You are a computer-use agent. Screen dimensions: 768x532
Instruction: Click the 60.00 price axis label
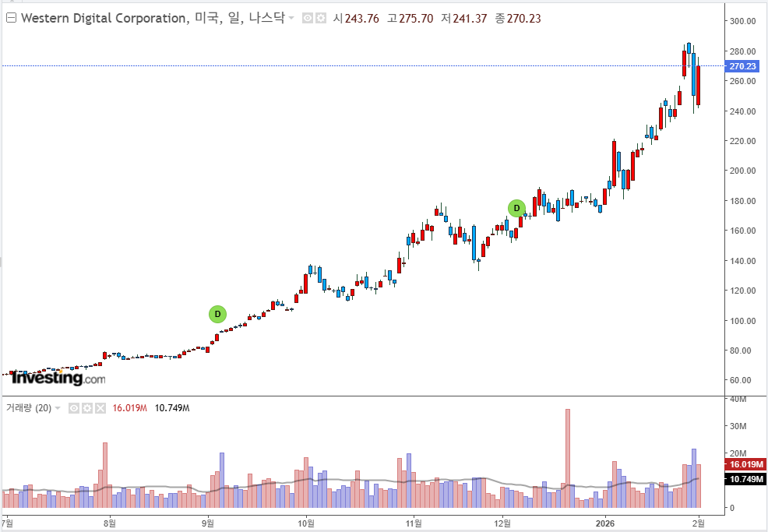click(x=740, y=380)
